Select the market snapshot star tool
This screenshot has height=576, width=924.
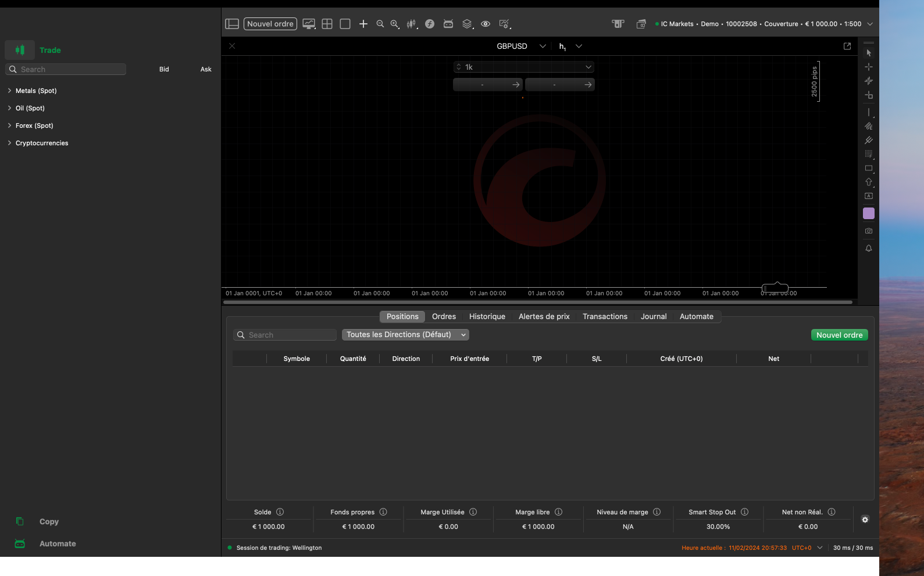tap(869, 81)
